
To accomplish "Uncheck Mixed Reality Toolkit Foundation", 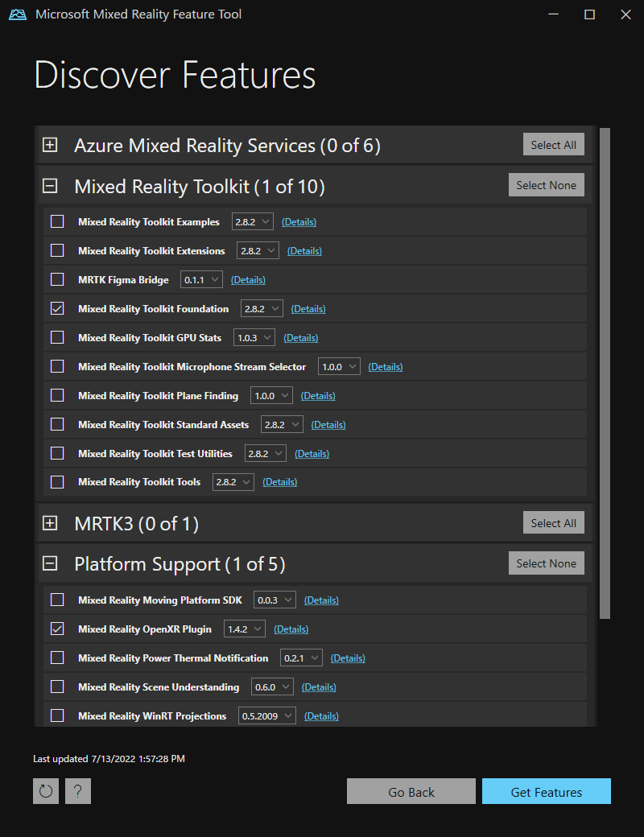I will (57, 309).
